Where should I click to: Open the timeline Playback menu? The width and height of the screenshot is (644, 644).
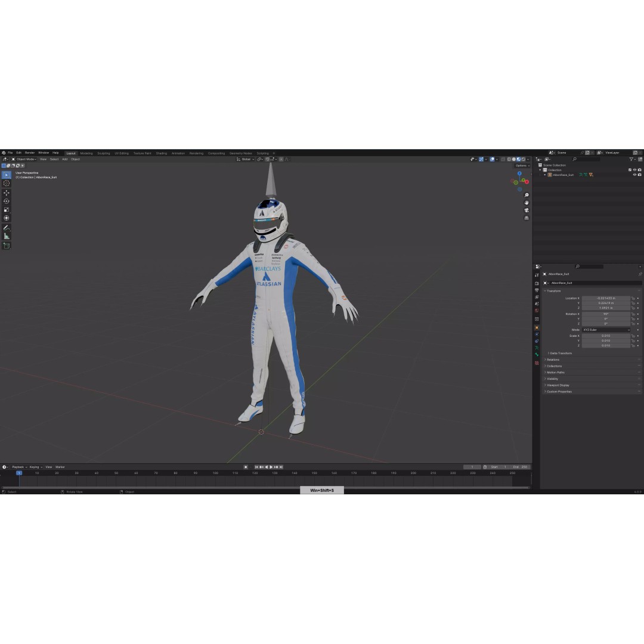click(x=18, y=467)
